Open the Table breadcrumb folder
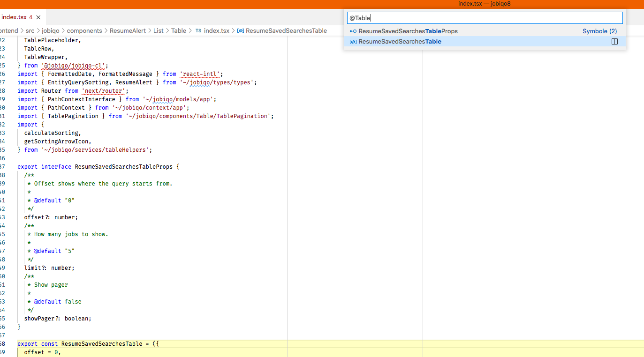 179,30
